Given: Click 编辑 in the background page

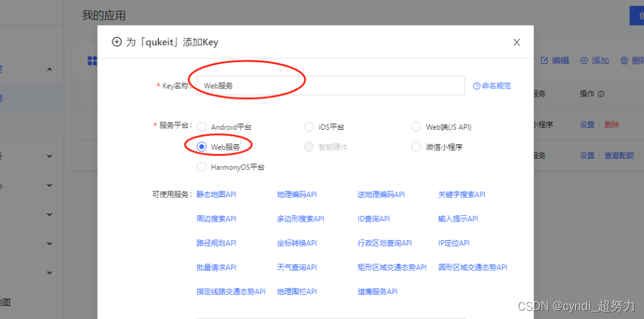Looking at the screenshot, I should click(x=560, y=60).
